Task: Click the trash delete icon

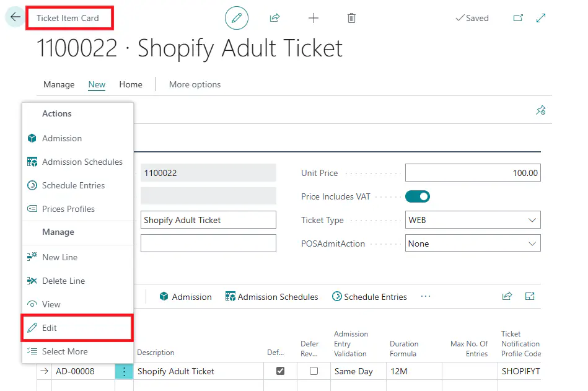Action: click(351, 18)
